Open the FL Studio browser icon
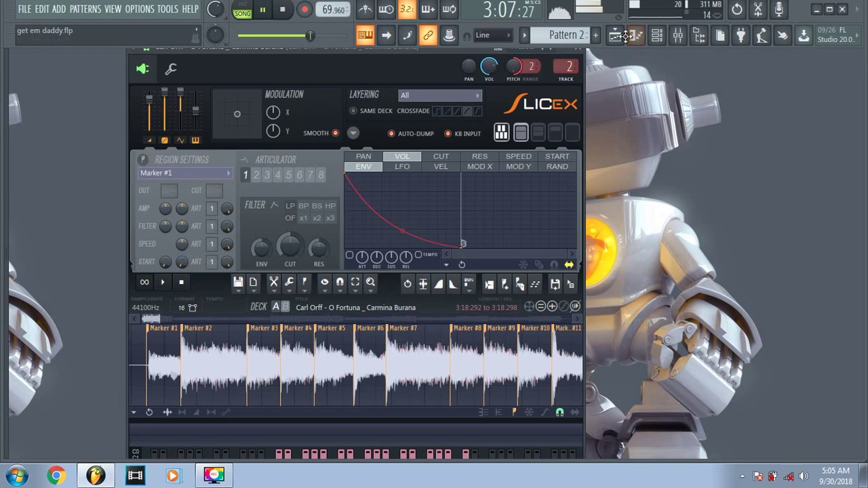 point(699,35)
